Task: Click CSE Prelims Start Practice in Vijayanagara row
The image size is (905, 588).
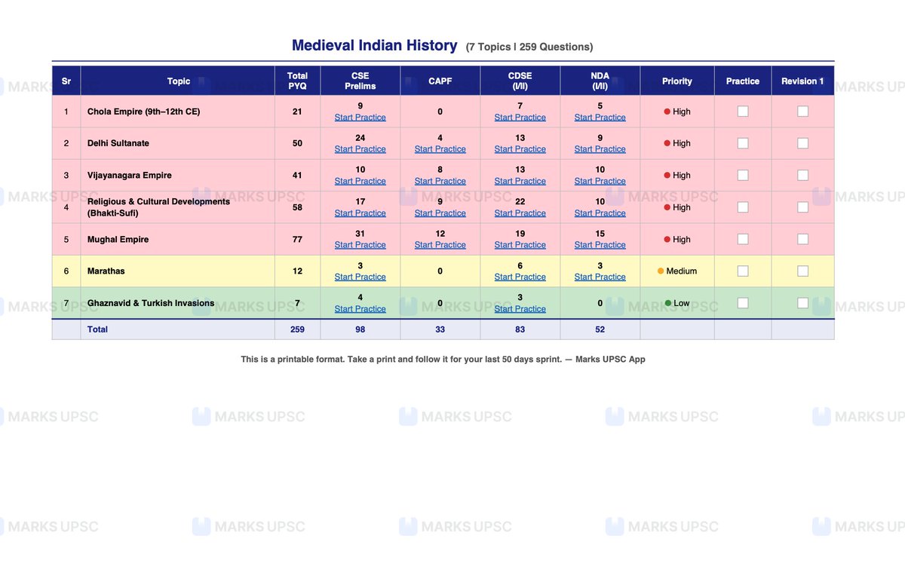Action: pyautogui.click(x=360, y=181)
